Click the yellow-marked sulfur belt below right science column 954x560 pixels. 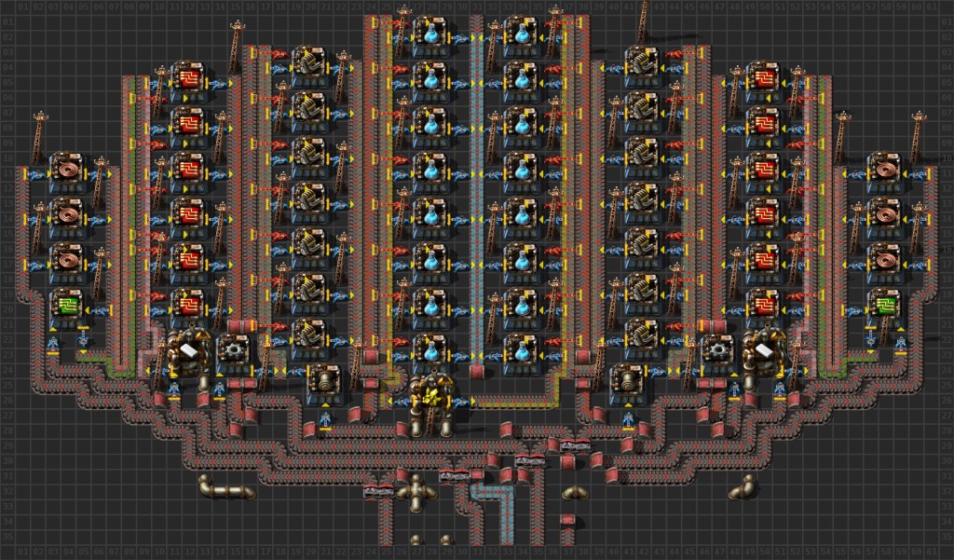(x=514, y=401)
